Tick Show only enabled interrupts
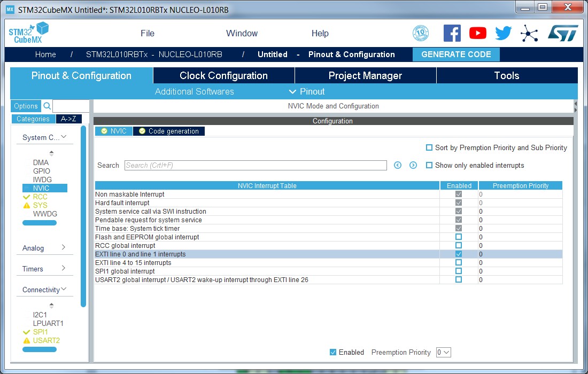Screen dimensions: 588x374 pyautogui.click(x=429, y=165)
